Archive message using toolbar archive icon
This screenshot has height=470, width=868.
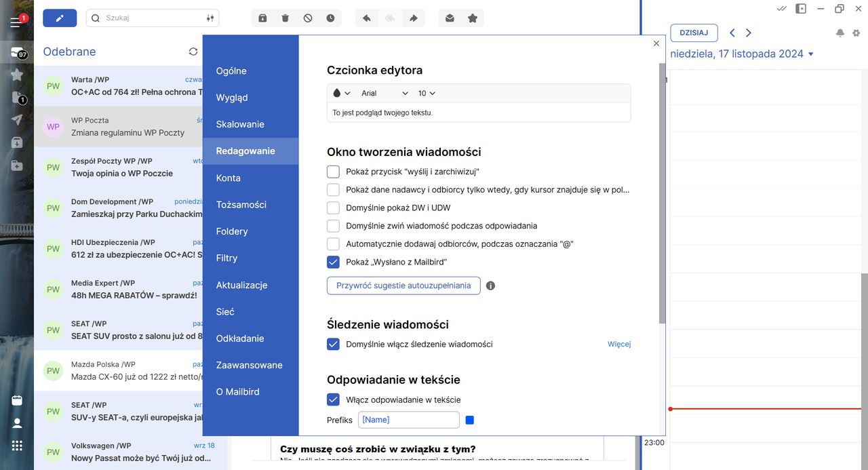(x=263, y=18)
